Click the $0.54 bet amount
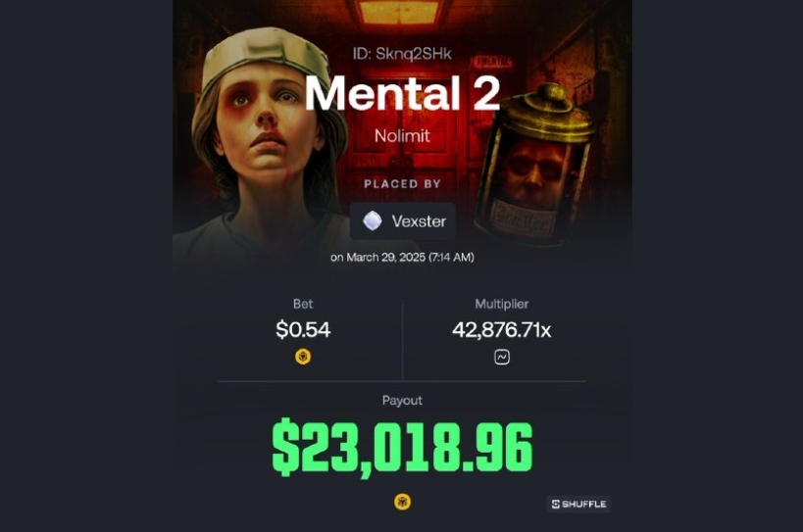The width and height of the screenshot is (803, 532). [x=303, y=329]
